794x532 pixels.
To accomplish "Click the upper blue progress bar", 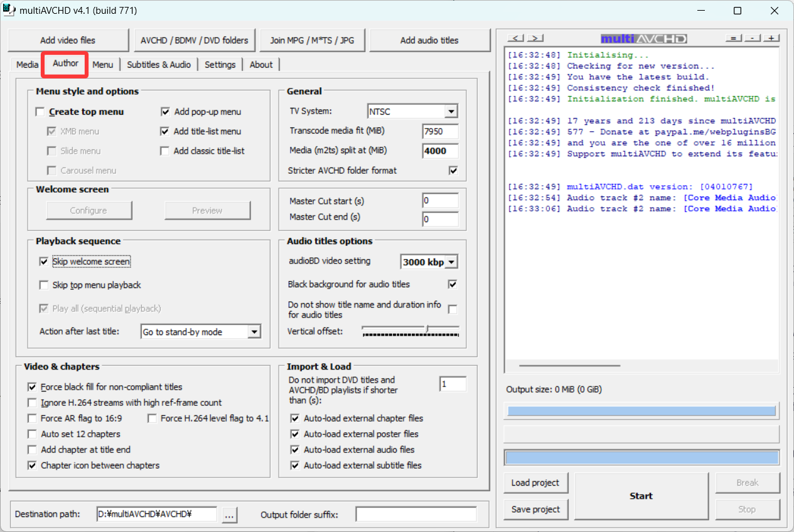I will click(641, 411).
